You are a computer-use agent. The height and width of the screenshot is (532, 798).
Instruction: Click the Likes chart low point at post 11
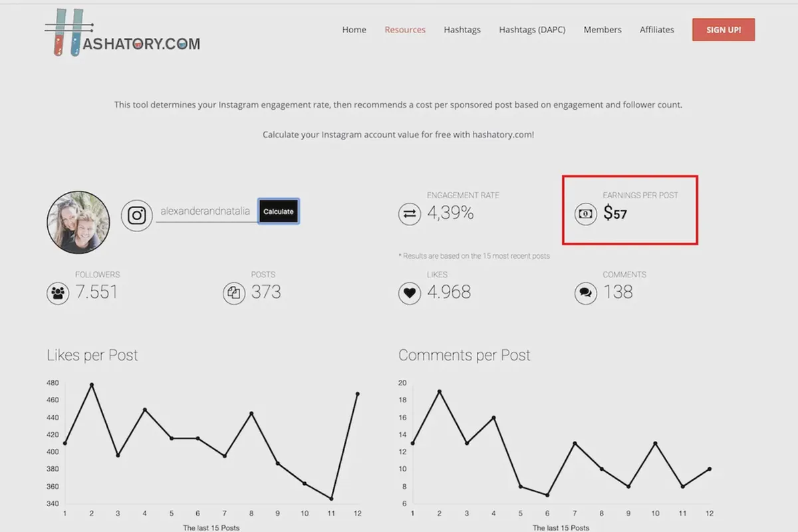[331, 499]
